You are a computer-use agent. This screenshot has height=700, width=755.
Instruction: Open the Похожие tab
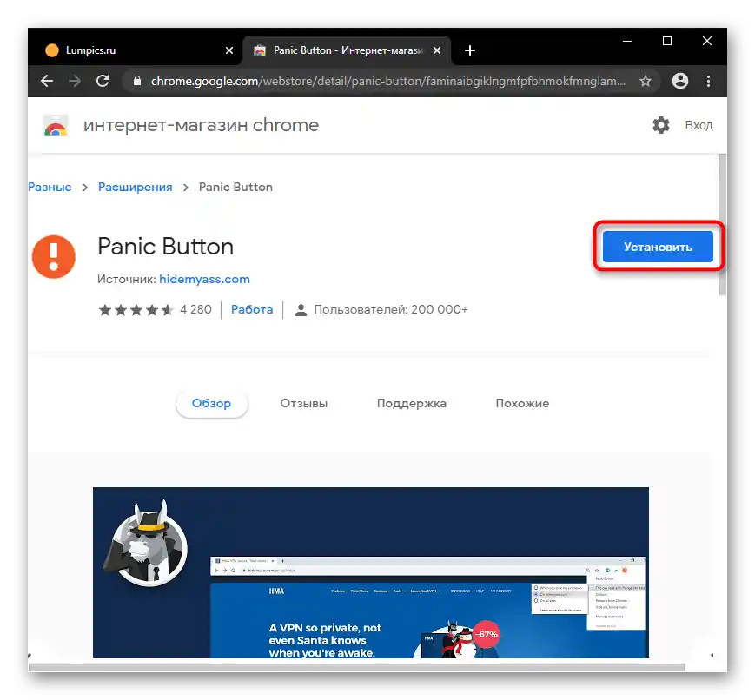[x=522, y=404]
